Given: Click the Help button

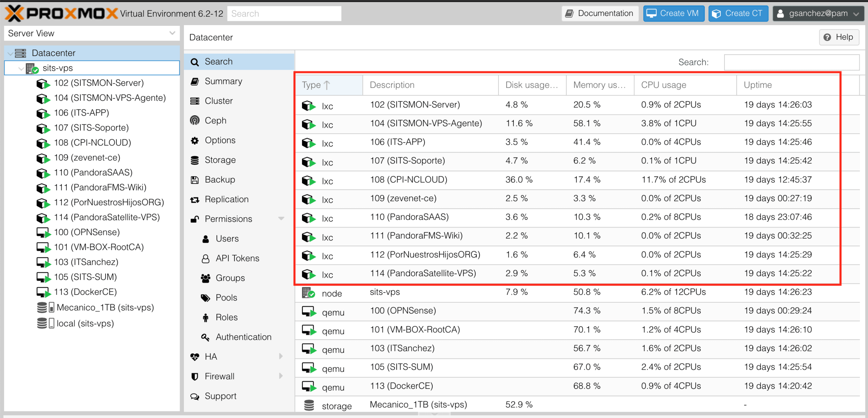Looking at the screenshot, I should (839, 37).
